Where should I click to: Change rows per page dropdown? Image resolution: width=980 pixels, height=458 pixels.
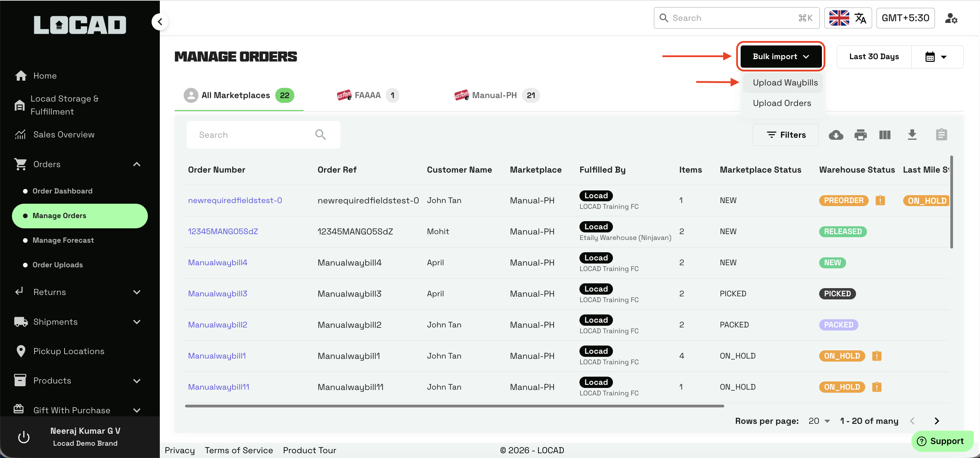(819, 421)
